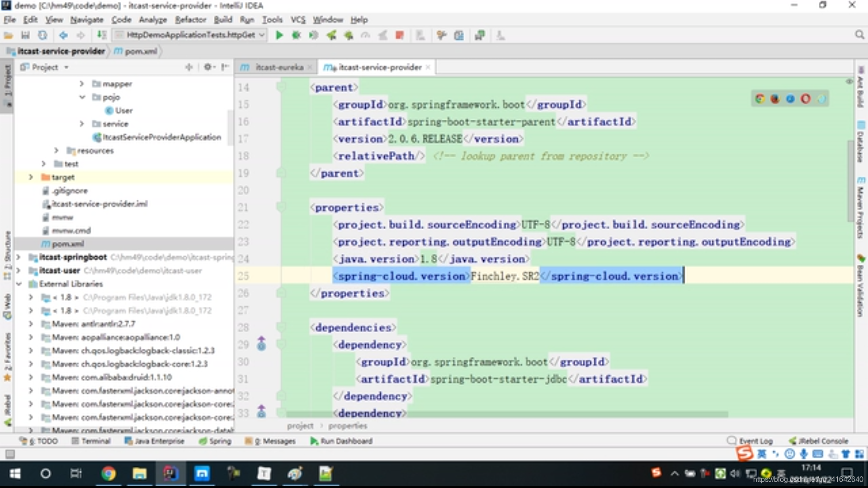
Task: Open the File menu
Action: click(x=9, y=20)
